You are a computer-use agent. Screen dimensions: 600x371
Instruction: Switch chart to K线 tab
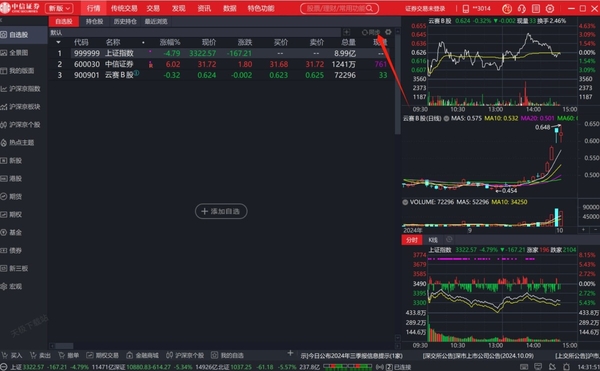(433, 240)
